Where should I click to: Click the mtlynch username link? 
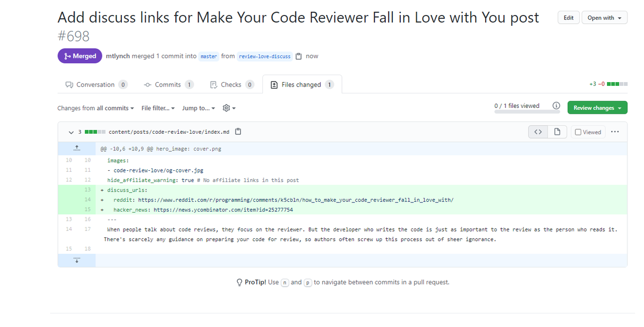[x=118, y=56]
